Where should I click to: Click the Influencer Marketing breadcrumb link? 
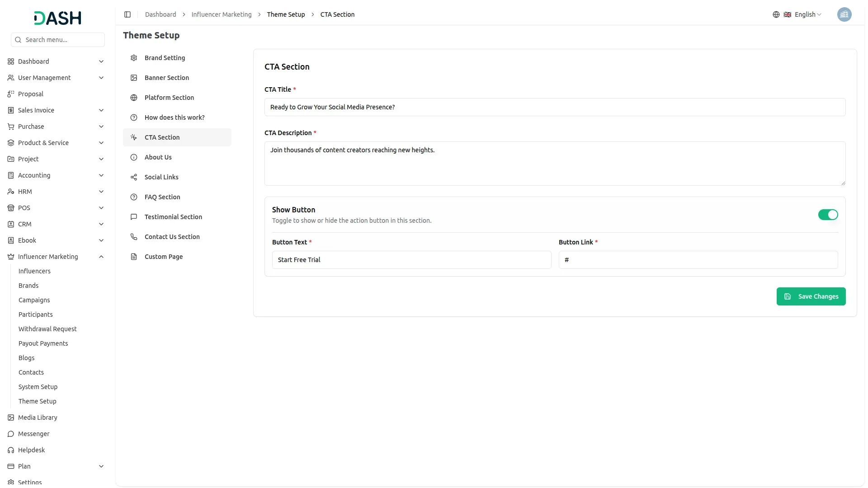coord(221,14)
